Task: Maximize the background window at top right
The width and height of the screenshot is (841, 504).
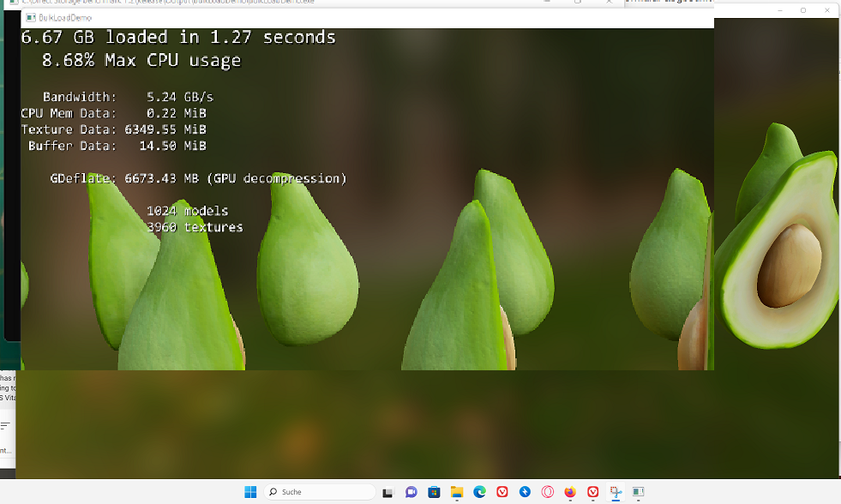Action: [803, 10]
